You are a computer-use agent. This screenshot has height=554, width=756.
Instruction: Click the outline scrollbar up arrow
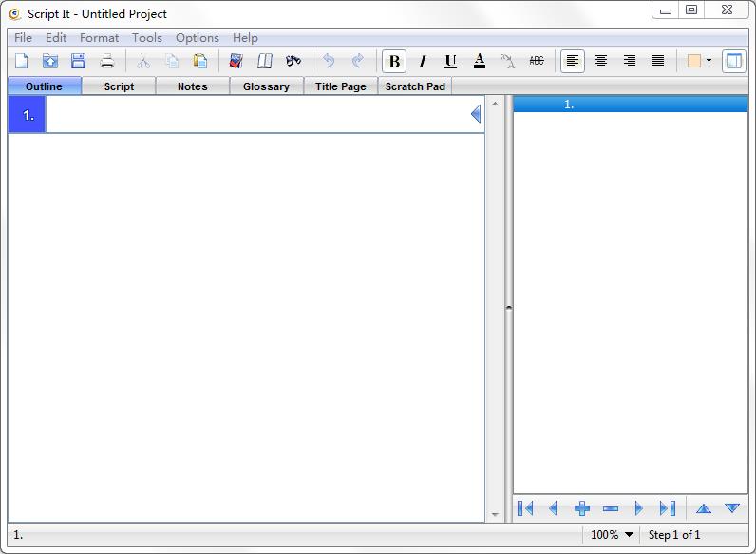(495, 104)
